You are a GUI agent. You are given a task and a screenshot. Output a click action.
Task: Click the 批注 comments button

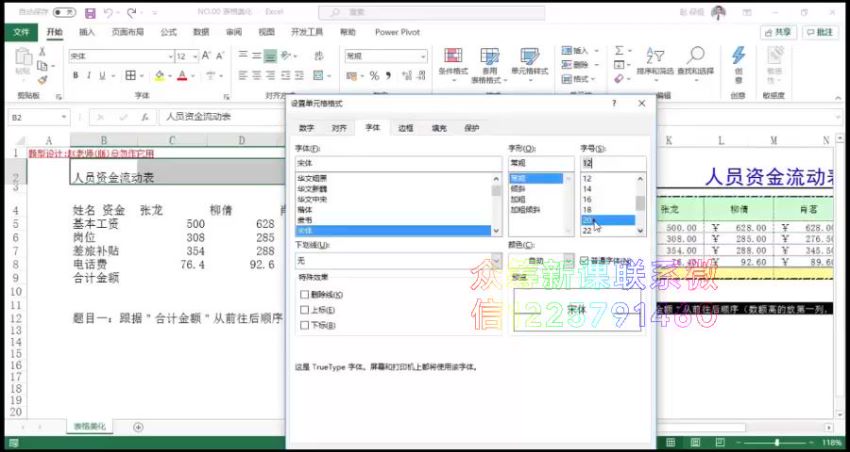[x=819, y=32]
